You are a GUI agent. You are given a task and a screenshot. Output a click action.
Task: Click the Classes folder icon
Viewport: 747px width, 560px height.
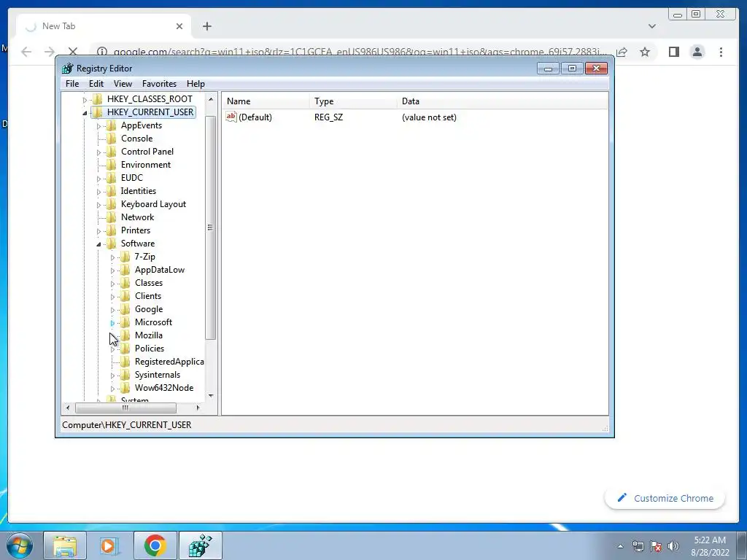[x=125, y=282]
